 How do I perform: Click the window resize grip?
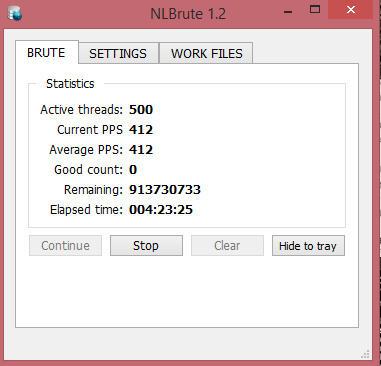(365, 354)
